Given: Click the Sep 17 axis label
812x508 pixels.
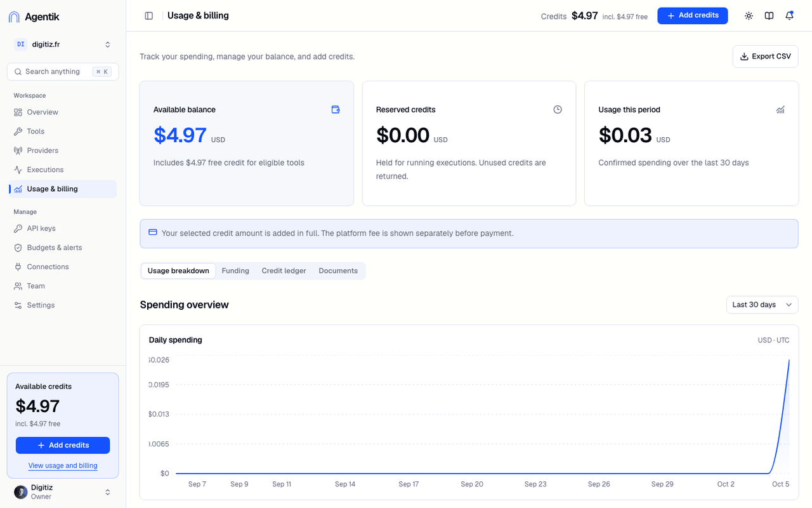Looking at the screenshot, I should 409,484.
